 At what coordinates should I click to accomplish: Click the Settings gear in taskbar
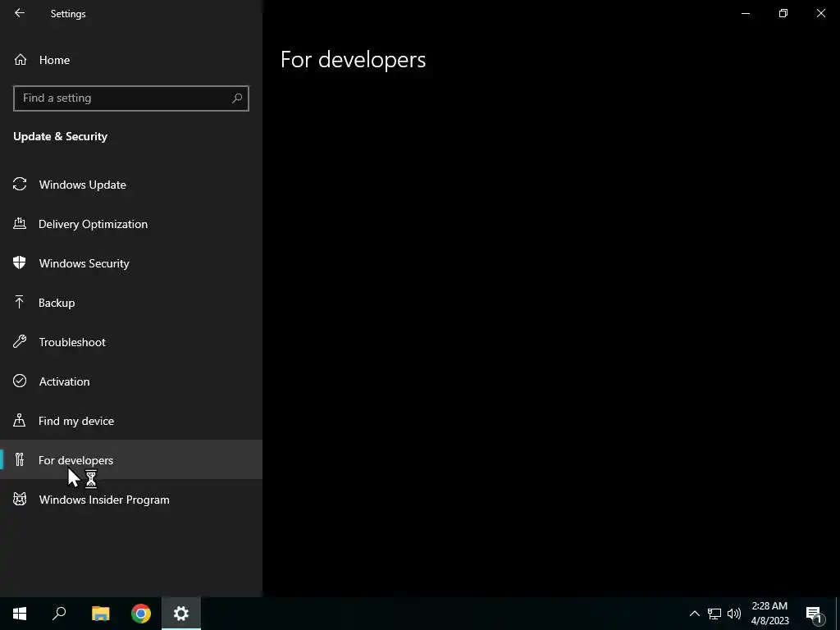pyautogui.click(x=181, y=614)
